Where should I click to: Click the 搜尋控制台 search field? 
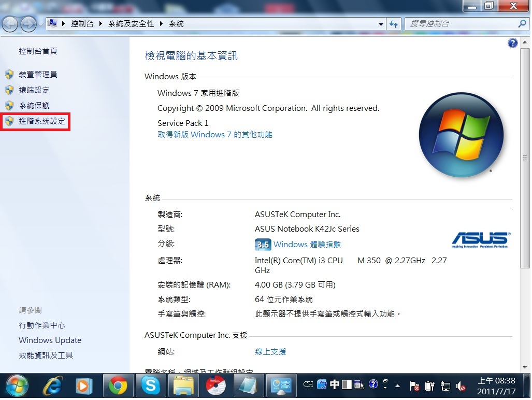(x=462, y=24)
